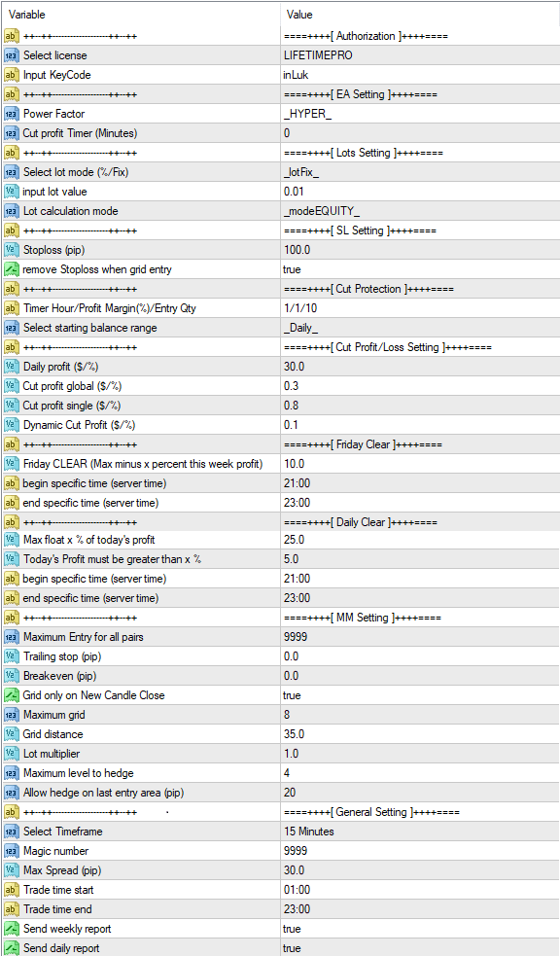Image resolution: width=560 pixels, height=956 pixels.
Task: Click the icon beside Select Timeframe
Action: 12,832
